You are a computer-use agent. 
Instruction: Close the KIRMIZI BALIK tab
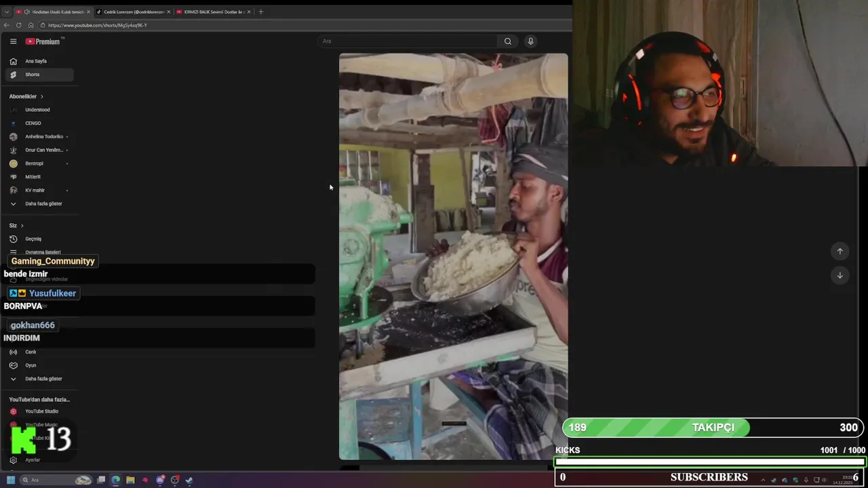pyautogui.click(x=249, y=12)
